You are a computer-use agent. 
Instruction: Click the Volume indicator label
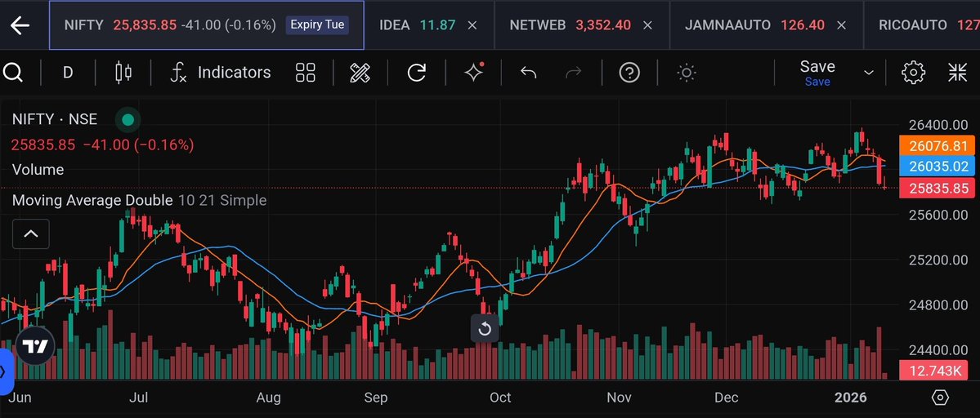coord(38,170)
